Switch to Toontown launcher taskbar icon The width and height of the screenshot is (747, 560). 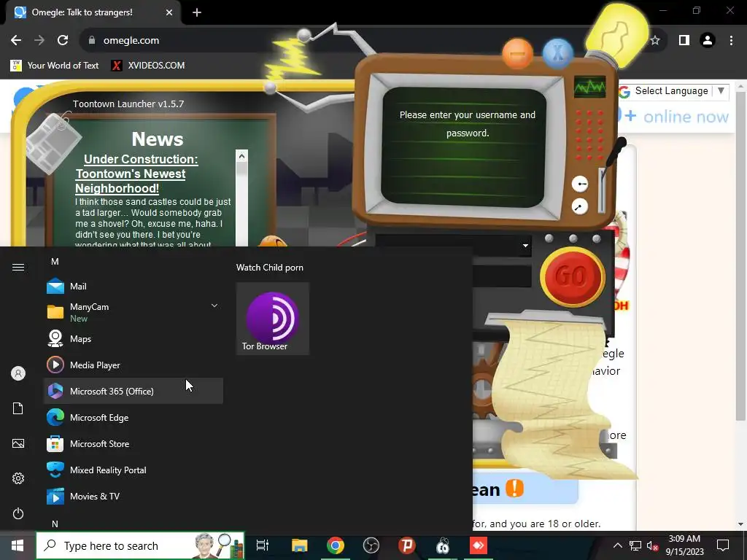coord(443,545)
